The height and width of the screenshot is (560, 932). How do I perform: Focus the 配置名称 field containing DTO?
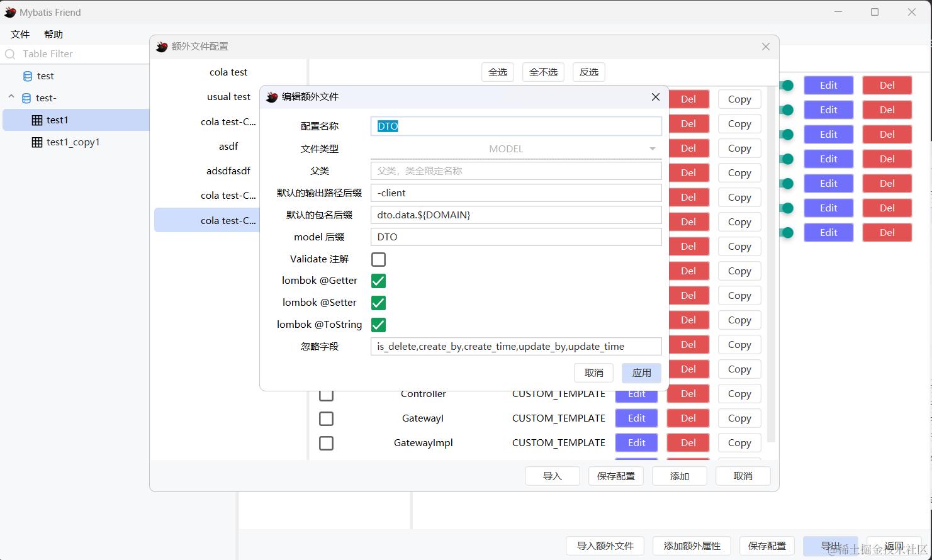tap(516, 126)
